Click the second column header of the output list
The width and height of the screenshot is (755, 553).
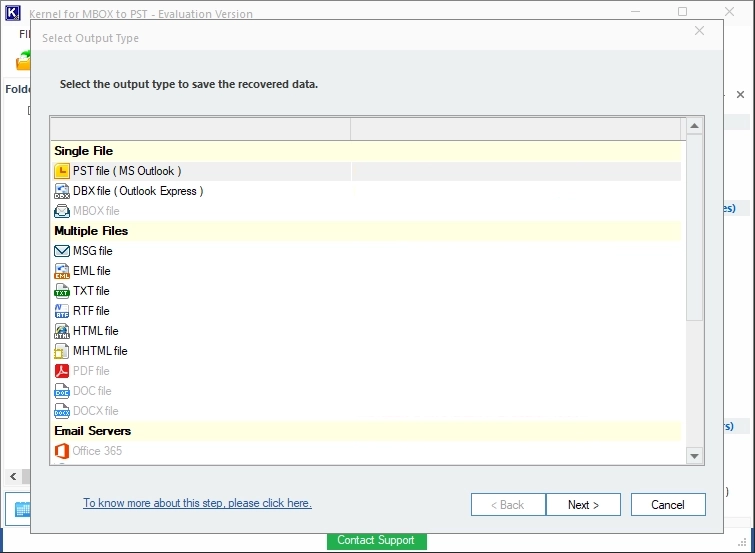point(516,129)
